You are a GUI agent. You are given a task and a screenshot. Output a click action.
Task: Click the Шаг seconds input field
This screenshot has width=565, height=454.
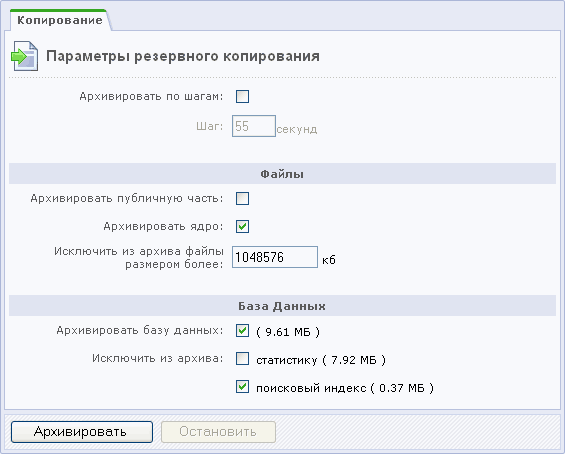coord(254,126)
